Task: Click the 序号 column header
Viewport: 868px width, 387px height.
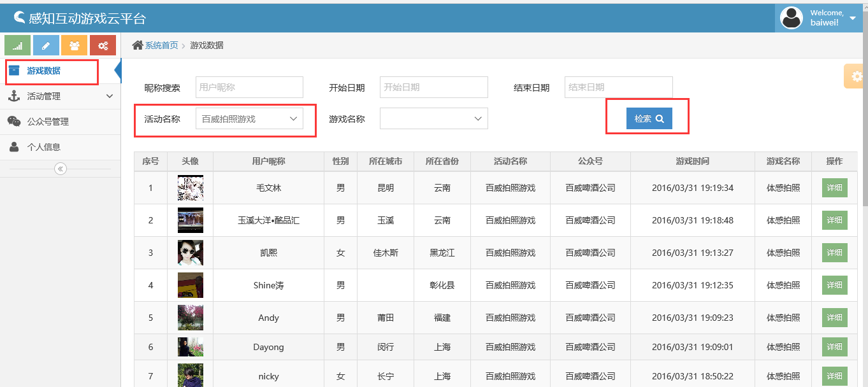Action: coord(150,162)
